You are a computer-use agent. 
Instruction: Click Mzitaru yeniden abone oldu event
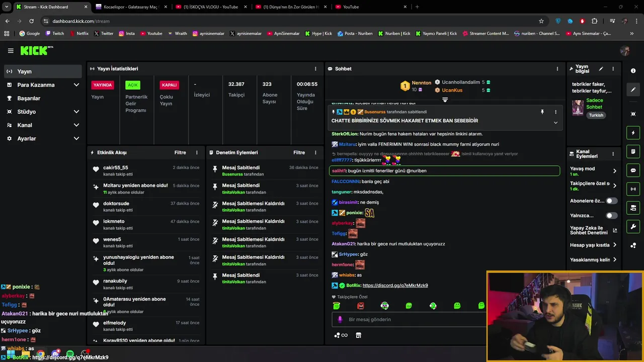pos(146,189)
